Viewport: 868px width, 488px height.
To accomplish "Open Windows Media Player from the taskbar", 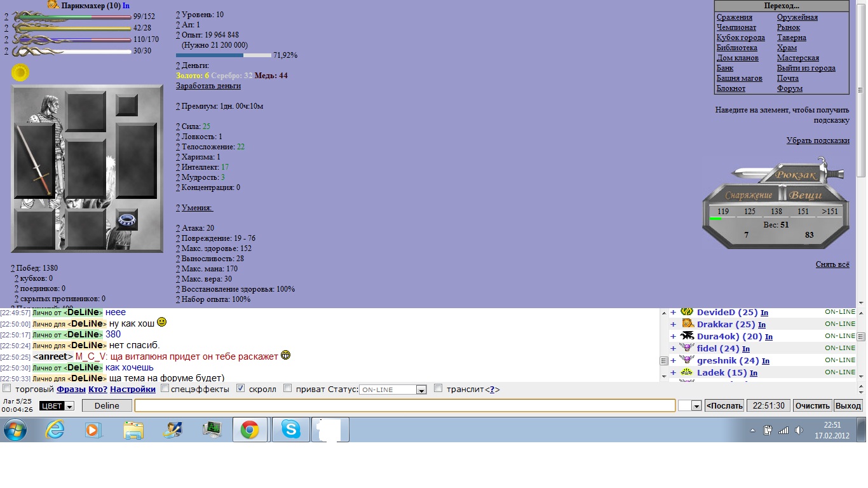I will (x=93, y=430).
